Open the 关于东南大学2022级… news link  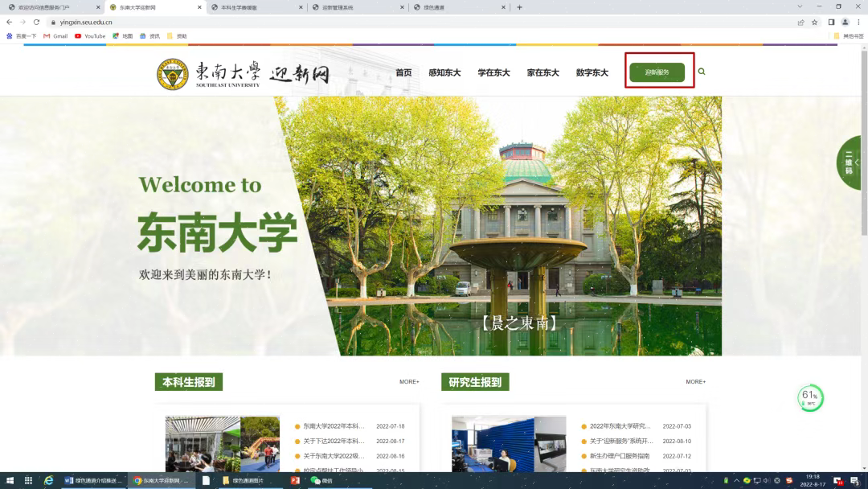pyautogui.click(x=334, y=456)
